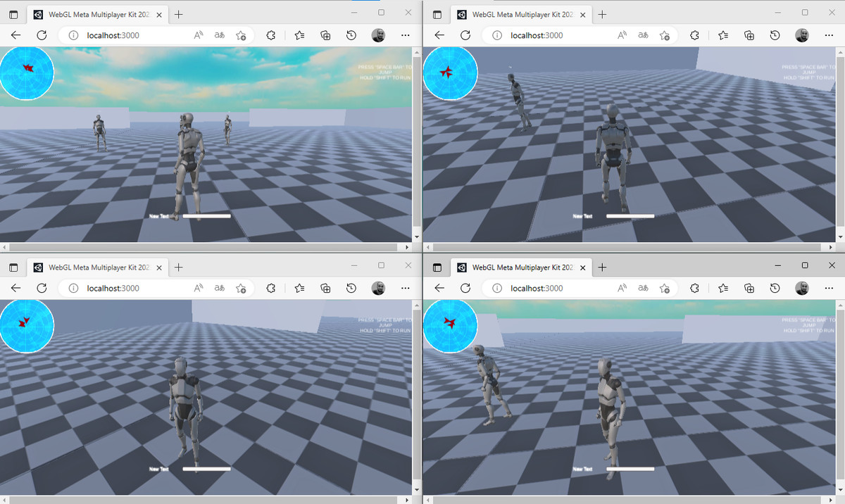The height and width of the screenshot is (504, 845).
Task: Add page to favorites in the top-right window
Action: (664, 35)
